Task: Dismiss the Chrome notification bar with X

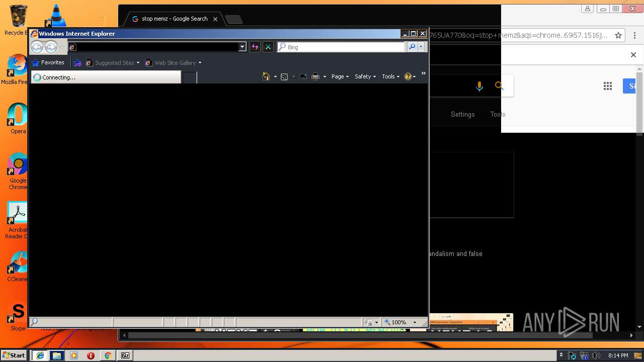Action: [633, 55]
